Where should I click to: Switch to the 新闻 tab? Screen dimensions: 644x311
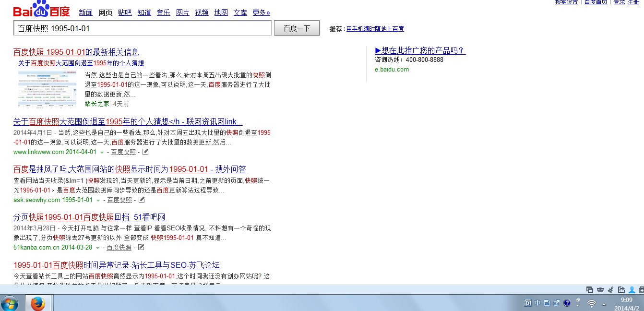[85, 12]
